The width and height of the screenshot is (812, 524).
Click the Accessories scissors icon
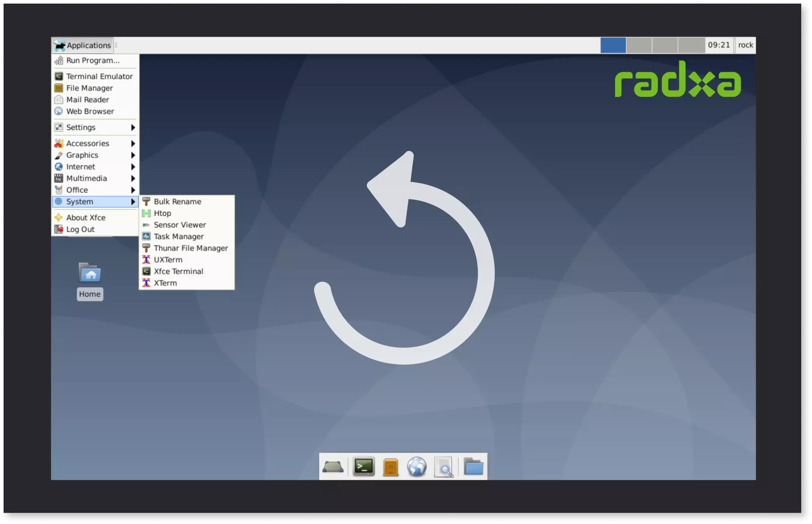[x=59, y=144]
